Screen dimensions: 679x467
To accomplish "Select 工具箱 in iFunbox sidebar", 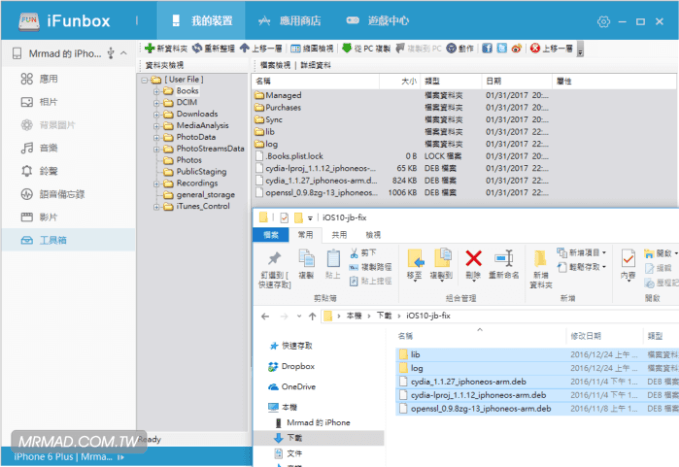I will click(68, 240).
